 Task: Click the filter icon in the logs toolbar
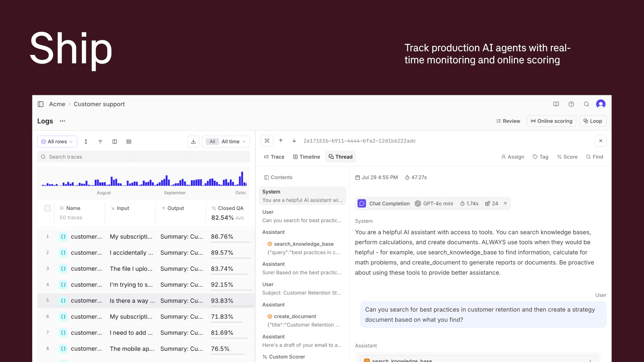[x=100, y=141]
